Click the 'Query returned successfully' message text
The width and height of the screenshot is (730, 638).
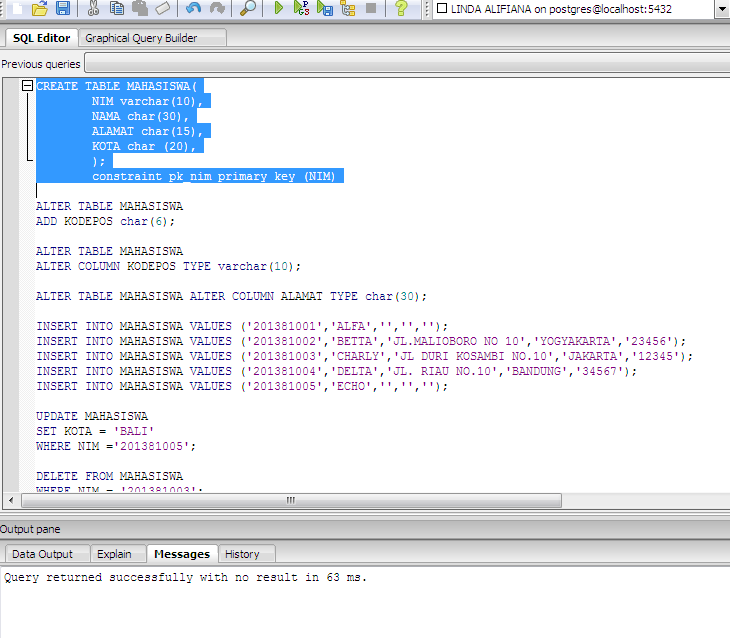[185, 577]
